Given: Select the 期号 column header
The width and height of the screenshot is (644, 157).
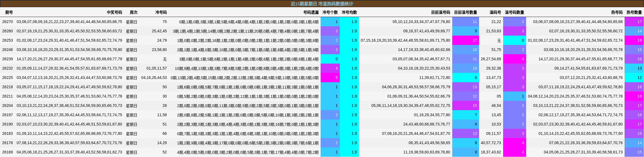Looking at the screenshot, I should tap(9, 12).
